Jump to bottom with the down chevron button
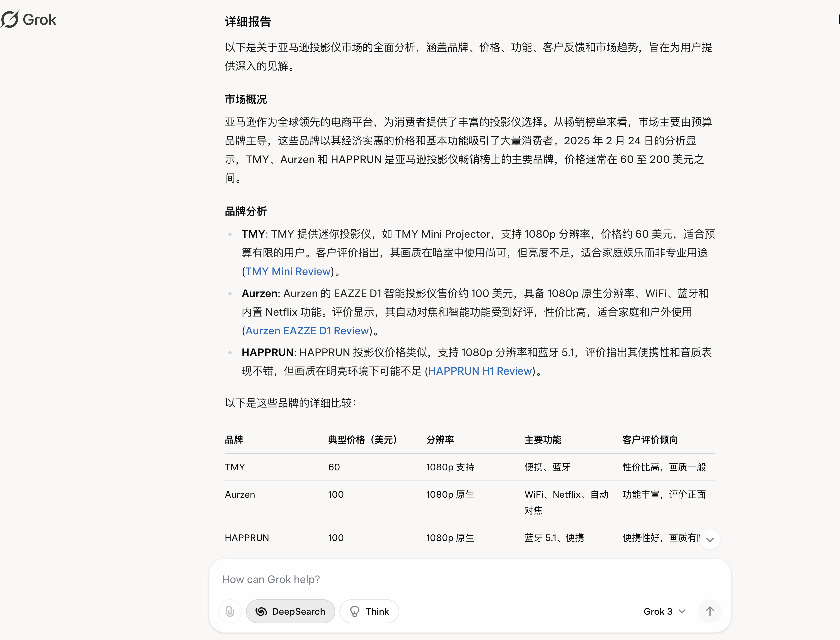840x640 pixels. click(x=710, y=539)
